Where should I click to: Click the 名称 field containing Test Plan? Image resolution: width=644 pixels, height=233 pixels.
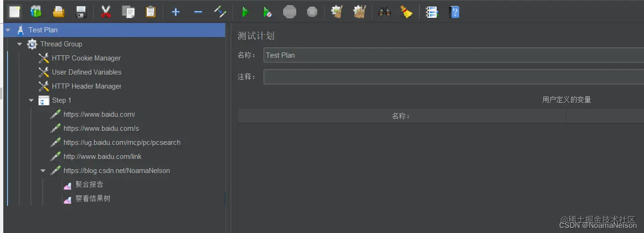click(x=454, y=55)
